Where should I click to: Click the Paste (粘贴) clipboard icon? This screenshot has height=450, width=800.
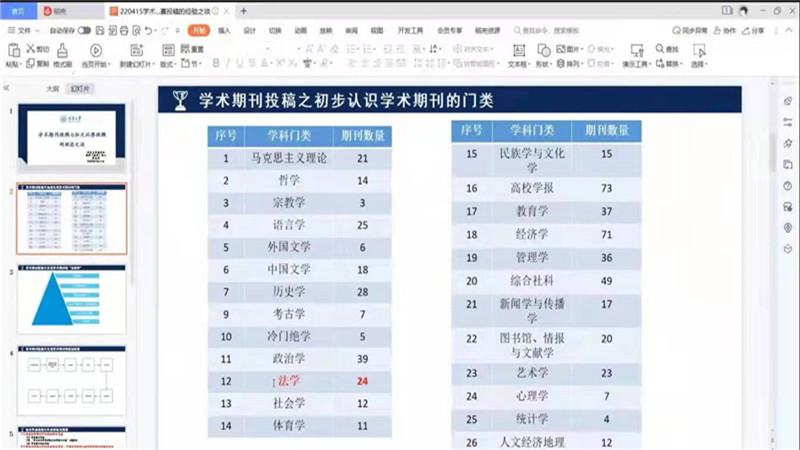(x=13, y=50)
